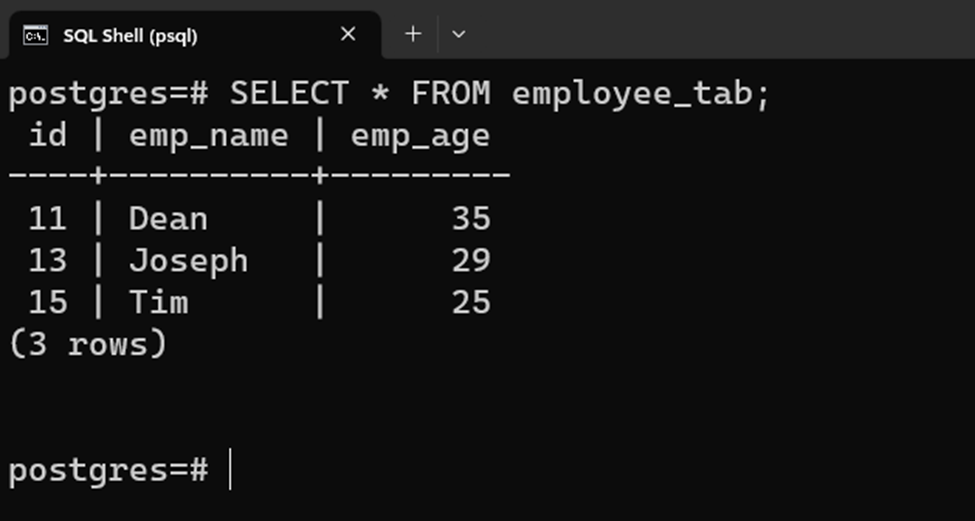Open a new tab with the plus button
This screenshot has height=521, width=975.
click(x=413, y=34)
